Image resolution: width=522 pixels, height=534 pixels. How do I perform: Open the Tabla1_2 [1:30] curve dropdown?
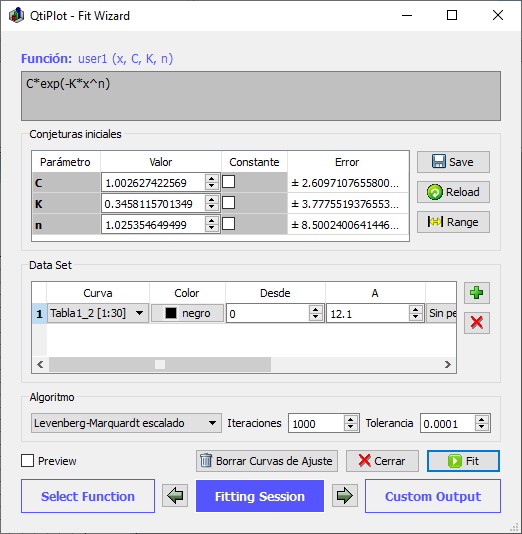pyautogui.click(x=98, y=313)
